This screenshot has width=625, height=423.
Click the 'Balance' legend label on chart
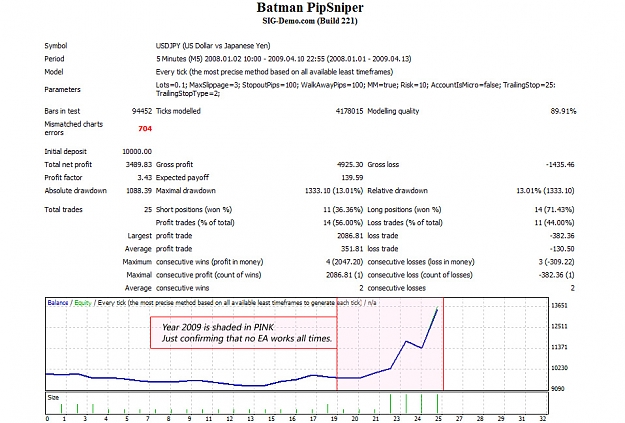coord(58,303)
